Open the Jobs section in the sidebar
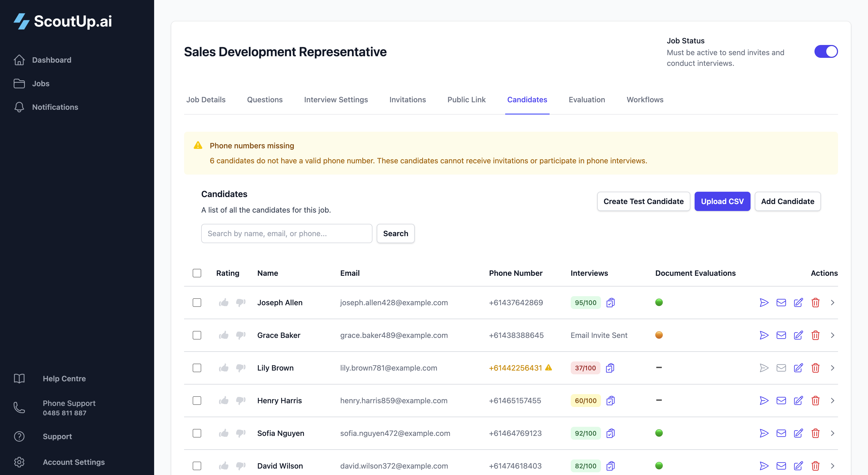Image resolution: width=868 pixels, height=475 pixels. coord(40,83)
